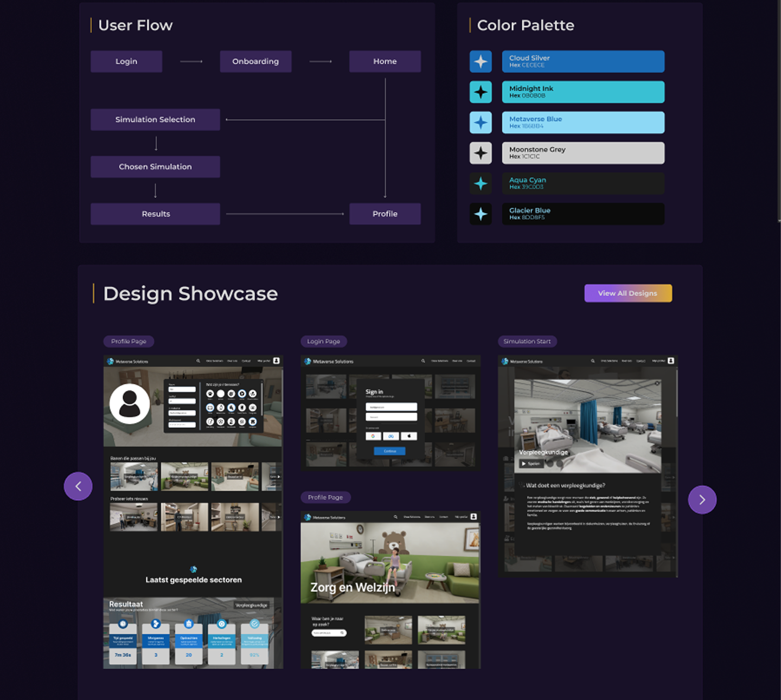Select the Midnight Ink color bar

(x=583, y=92)
